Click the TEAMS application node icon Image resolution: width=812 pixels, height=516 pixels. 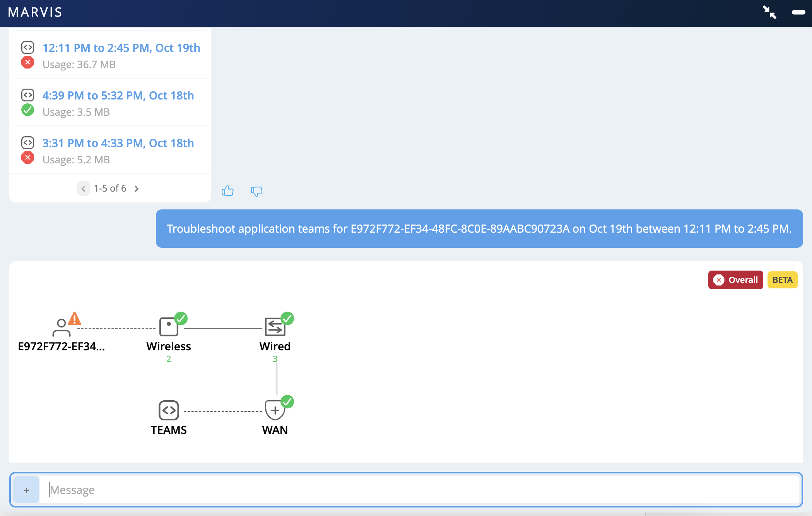coord(169,410)
